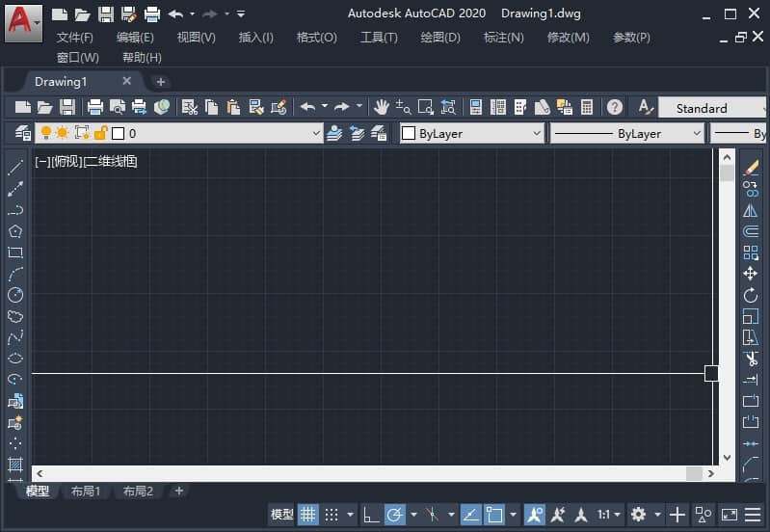This screenshot has width=770, height=532.
Task: Close the Drawing1 tab
Action: point(126,81)
